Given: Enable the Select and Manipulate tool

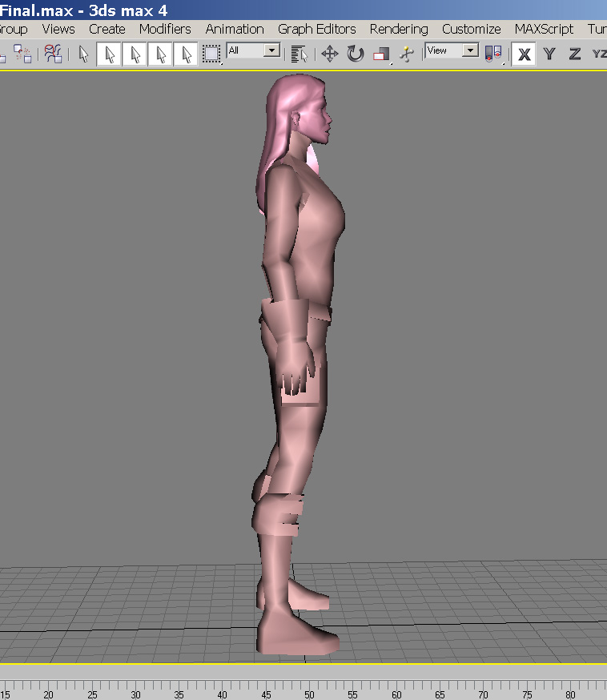Looking at the screenshot, I should coord(407,54).
